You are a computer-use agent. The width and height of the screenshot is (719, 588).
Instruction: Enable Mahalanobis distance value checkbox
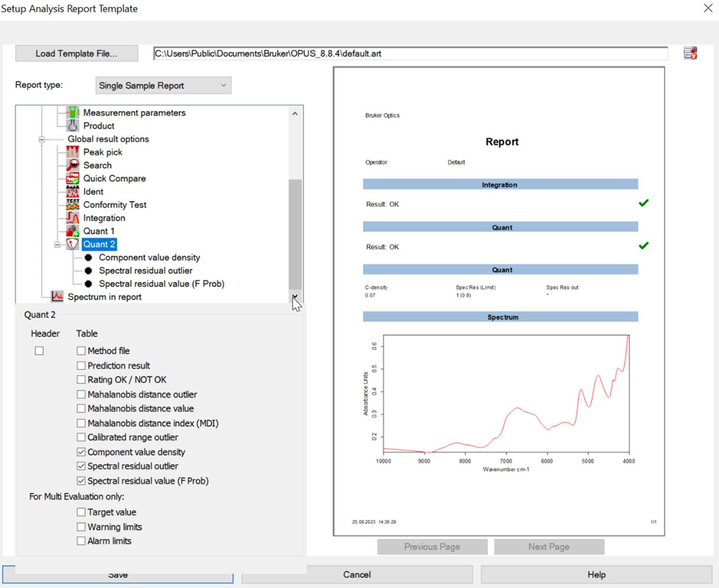point(81,408)
